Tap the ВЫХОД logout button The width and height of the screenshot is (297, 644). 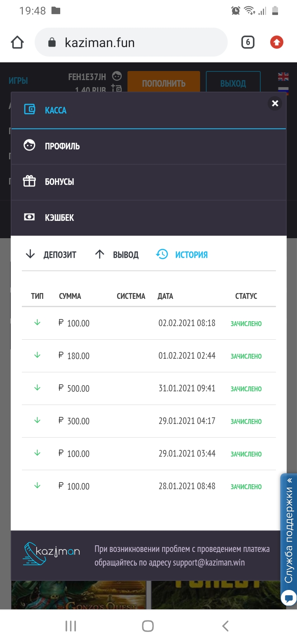pos(233,83)
